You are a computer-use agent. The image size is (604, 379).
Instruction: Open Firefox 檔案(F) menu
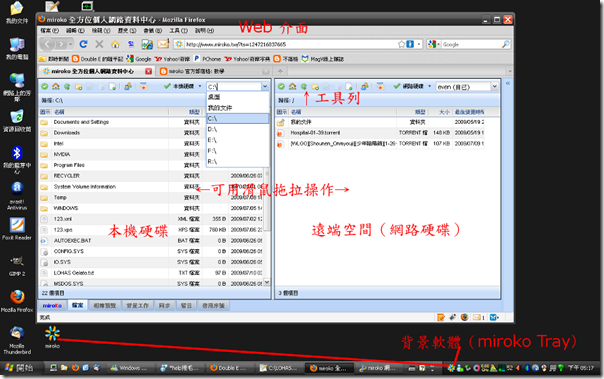(50, 30)
